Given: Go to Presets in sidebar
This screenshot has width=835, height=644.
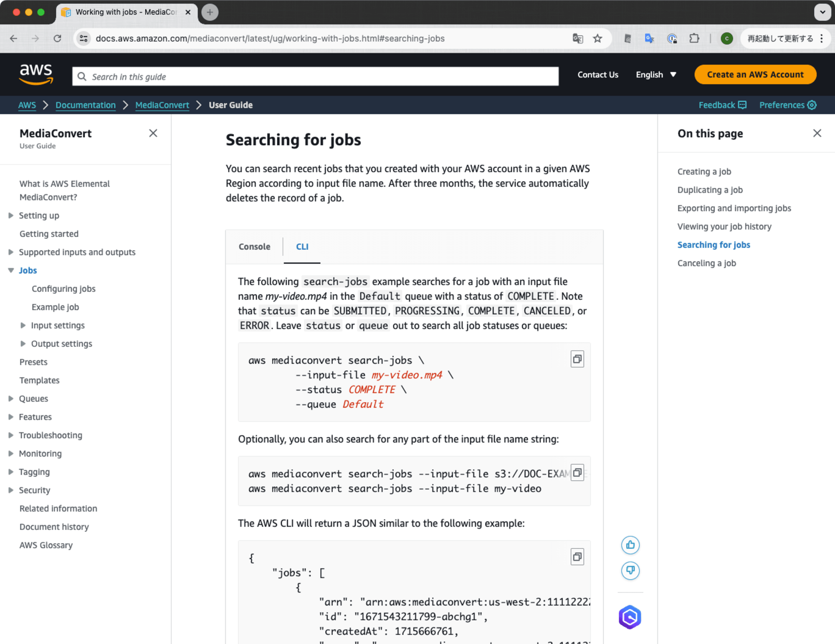Looking at the screenshot, I should (33, 362).
